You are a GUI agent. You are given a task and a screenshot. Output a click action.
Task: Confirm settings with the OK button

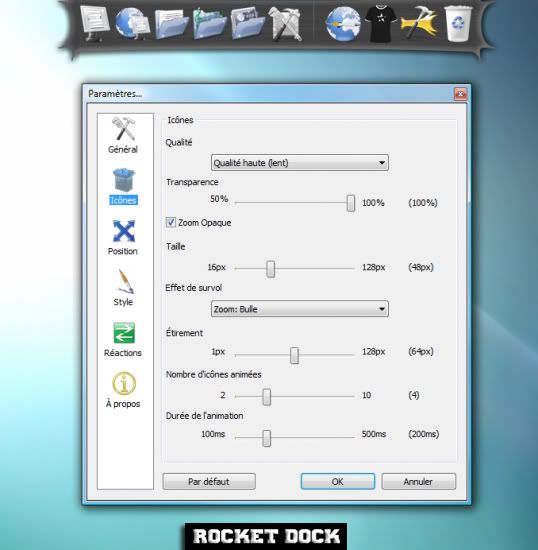click(x=338, y=482)
